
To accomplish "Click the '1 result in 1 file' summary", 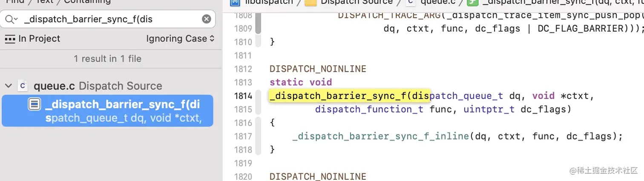I will click(x=107, y=58).
